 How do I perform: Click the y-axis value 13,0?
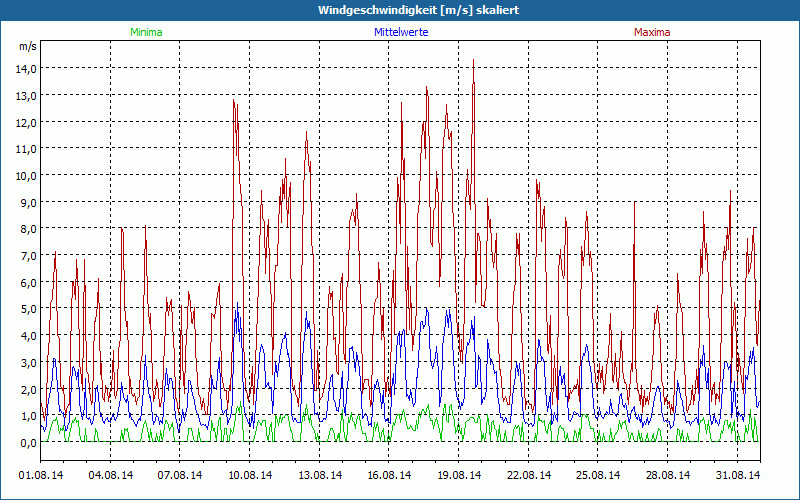(x=27, y=95)
